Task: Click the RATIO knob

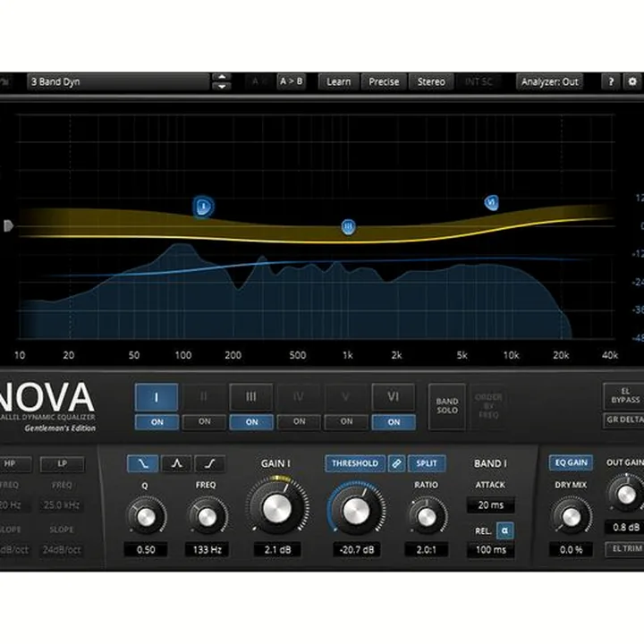Action: click(x=427, y=516)
